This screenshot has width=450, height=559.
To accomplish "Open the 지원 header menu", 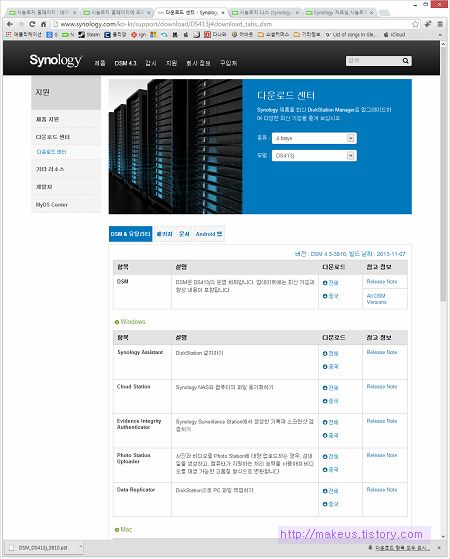I will point(171,63).
